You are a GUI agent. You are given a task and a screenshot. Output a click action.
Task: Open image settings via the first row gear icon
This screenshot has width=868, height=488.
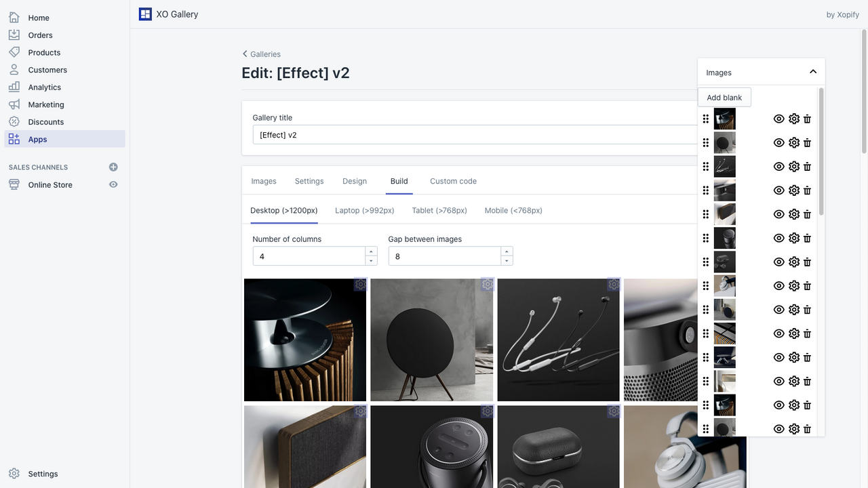point(793,119)
